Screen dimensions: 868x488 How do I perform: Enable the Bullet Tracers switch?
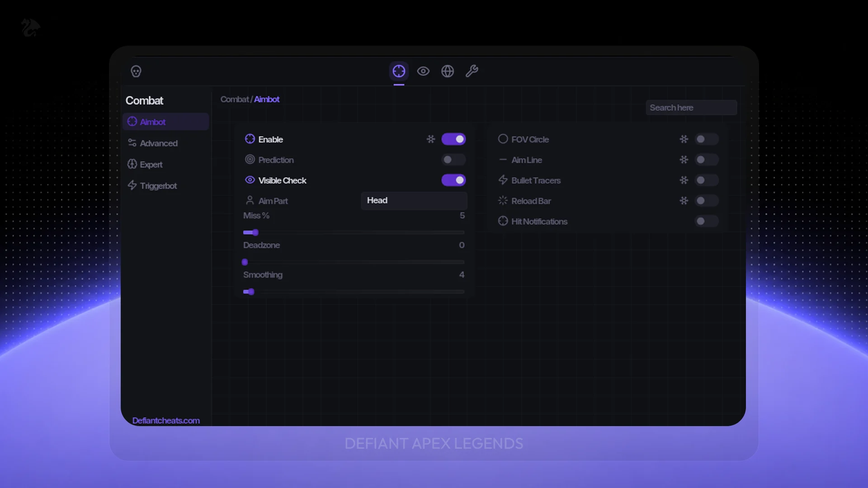click(707, 180)
